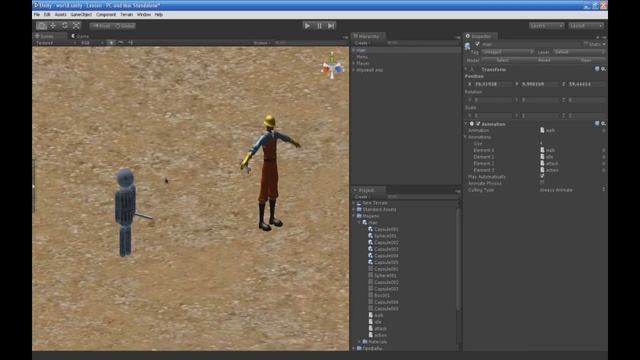This screenshot has height=360, width=640.
Task: Select the Rotate tool in the toolbar
Action: pos(64,26)
